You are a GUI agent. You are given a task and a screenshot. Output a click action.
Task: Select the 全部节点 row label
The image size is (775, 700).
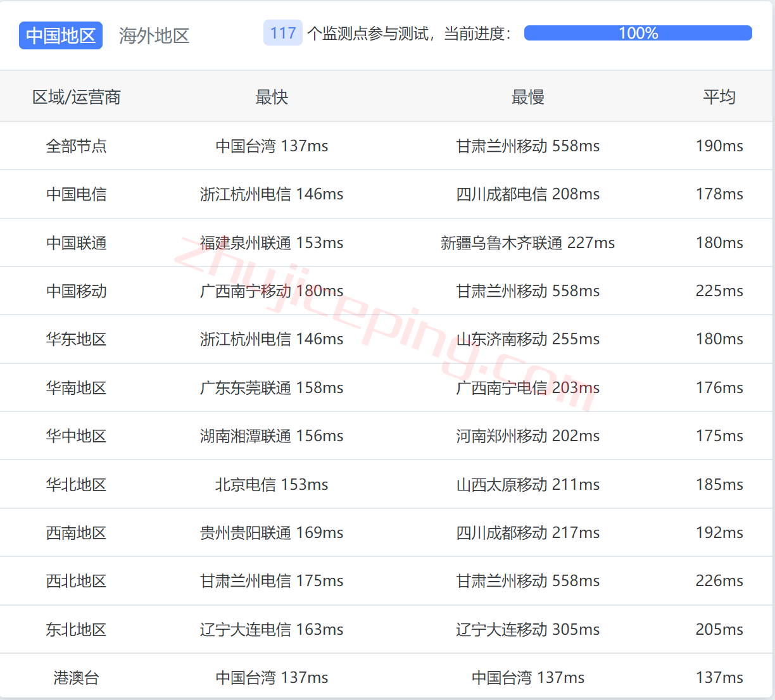[x=77, y=146]
